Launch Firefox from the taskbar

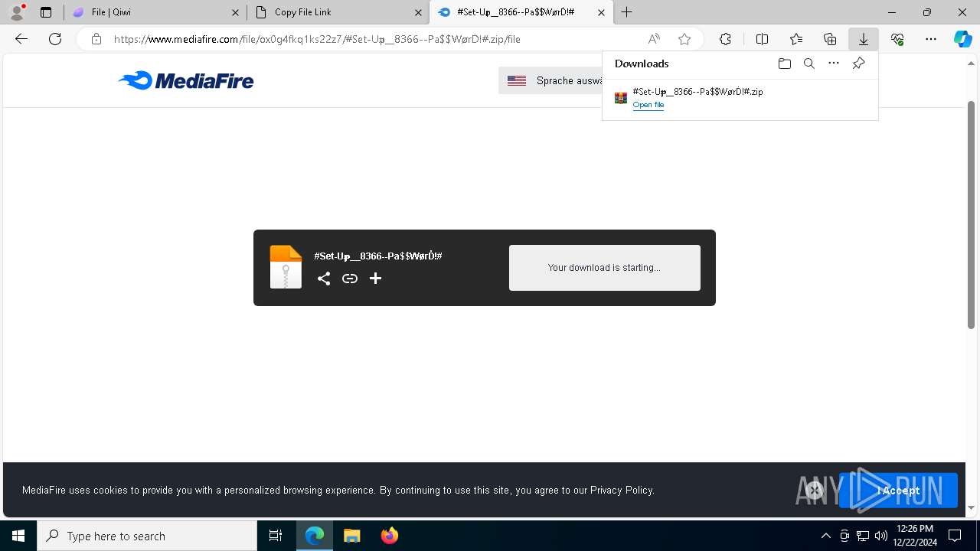(x=390, y=536)
